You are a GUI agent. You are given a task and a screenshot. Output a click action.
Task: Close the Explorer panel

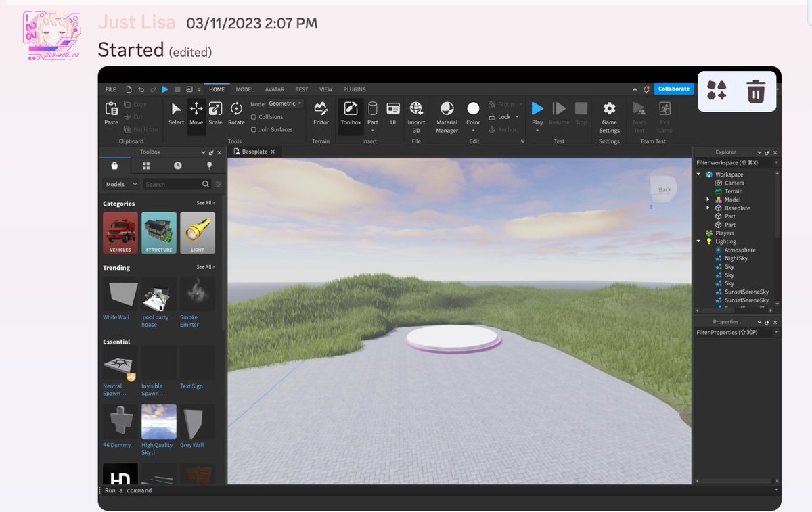click(x=776, y=152)
